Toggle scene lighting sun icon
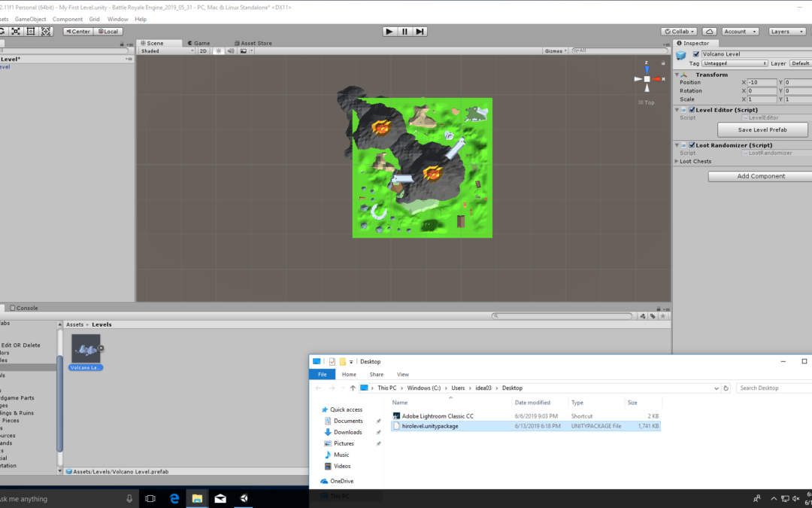Image resolution: width=812 pixels, height=508 pixels. 219,51
